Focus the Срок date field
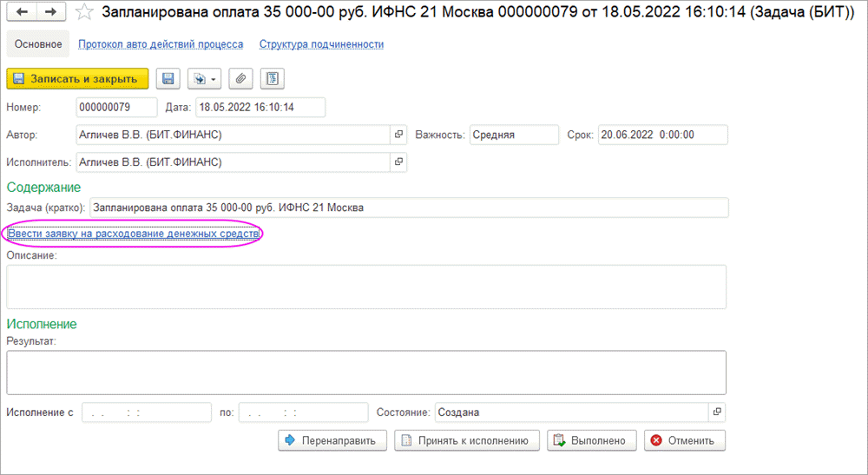The height and width of the screenshot is (475, 868). click(662, 135)
